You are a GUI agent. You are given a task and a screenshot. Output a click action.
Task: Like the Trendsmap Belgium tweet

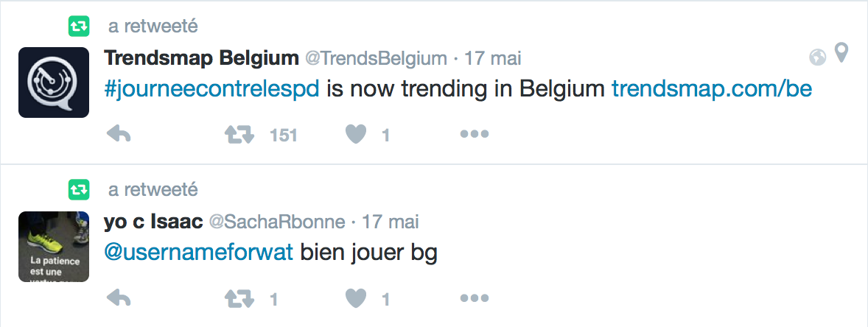click(x=356, y=135)
